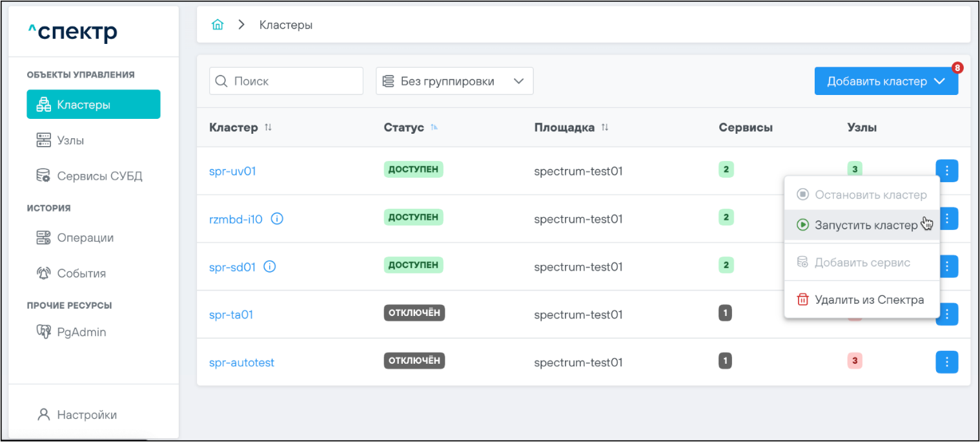Open three-dot actions menu for spr-ta01
Viewport: 980px width, 442px height.
point(946,314)
